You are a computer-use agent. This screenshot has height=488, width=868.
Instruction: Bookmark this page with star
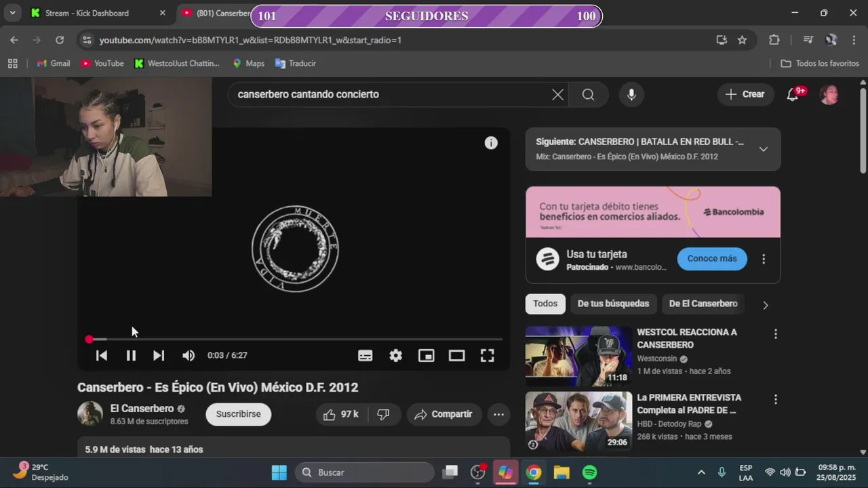[x=743, y=40]
